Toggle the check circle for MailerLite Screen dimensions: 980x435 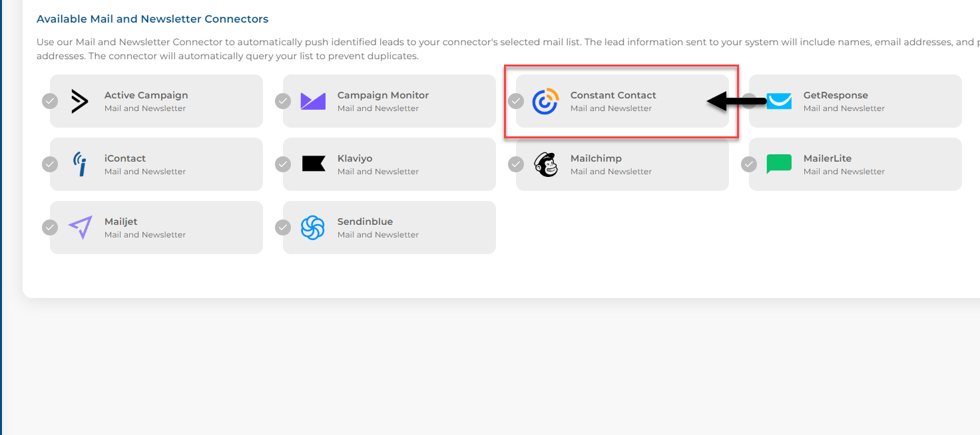[749, 164]
